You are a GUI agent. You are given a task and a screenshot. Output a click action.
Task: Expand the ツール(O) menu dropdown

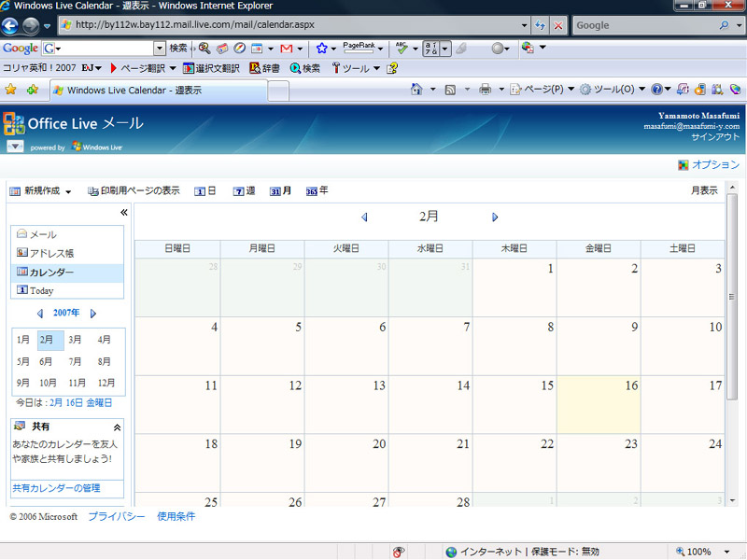coord(641,89)
